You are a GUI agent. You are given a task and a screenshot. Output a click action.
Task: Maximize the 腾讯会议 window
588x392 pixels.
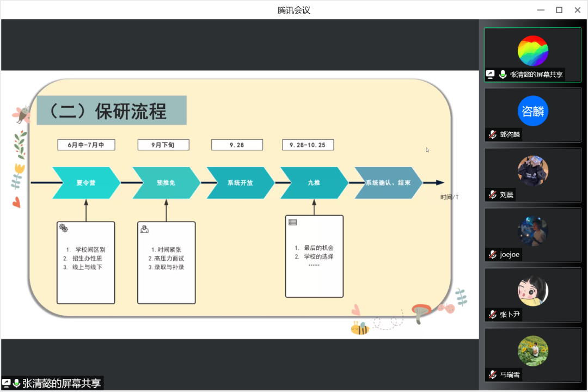click(559, 10)
